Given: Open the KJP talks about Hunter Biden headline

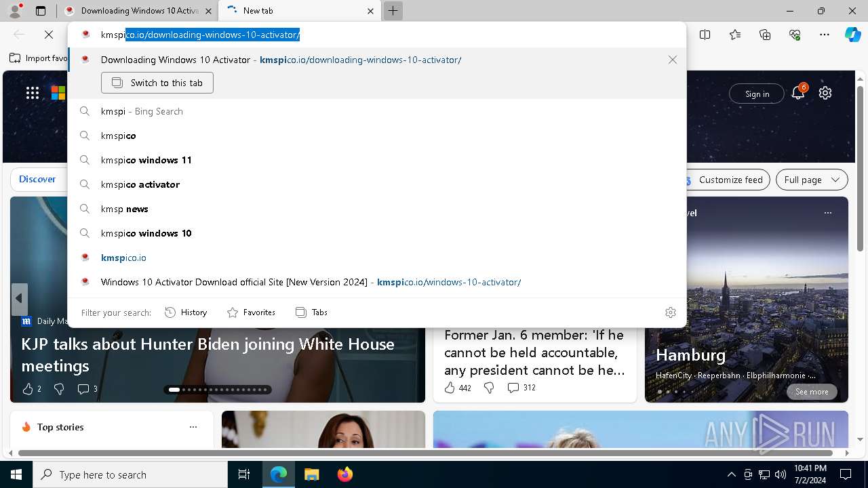Looking at the screenshot, I should (x=208, y=354).
